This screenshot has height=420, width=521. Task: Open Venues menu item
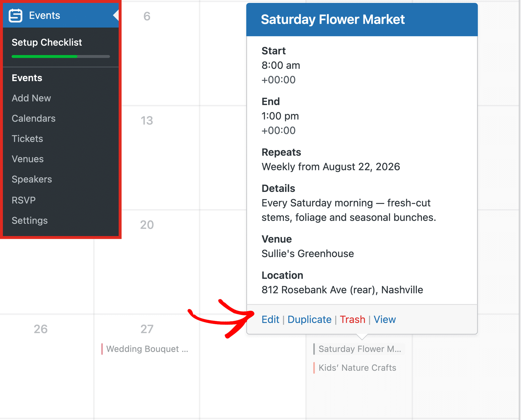tap(28, 159)
